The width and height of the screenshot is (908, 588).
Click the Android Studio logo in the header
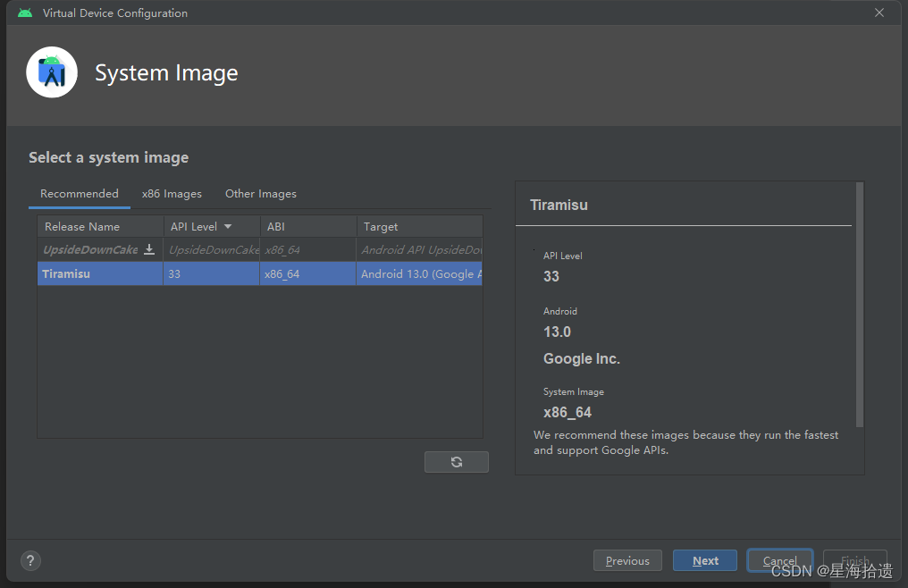coord(52,72)
